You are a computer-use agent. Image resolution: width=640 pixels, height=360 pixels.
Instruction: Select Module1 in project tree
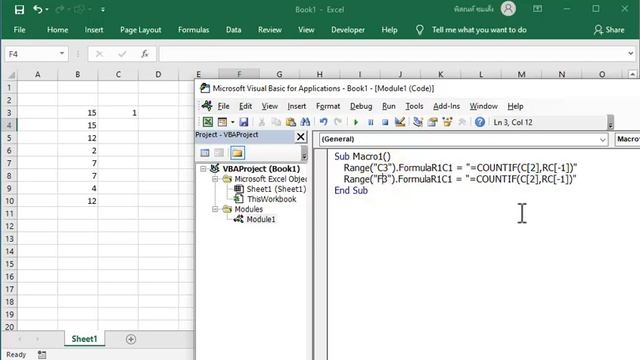(260, 219)
